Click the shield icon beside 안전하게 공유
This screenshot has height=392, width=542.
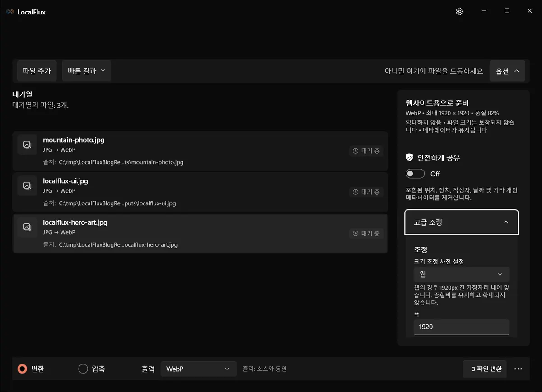(410, 157)
